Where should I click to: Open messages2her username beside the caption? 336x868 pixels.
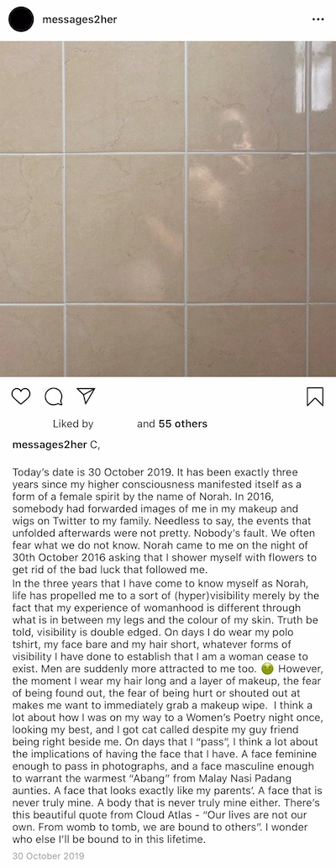pyautogui.click(x=50, y=445)
